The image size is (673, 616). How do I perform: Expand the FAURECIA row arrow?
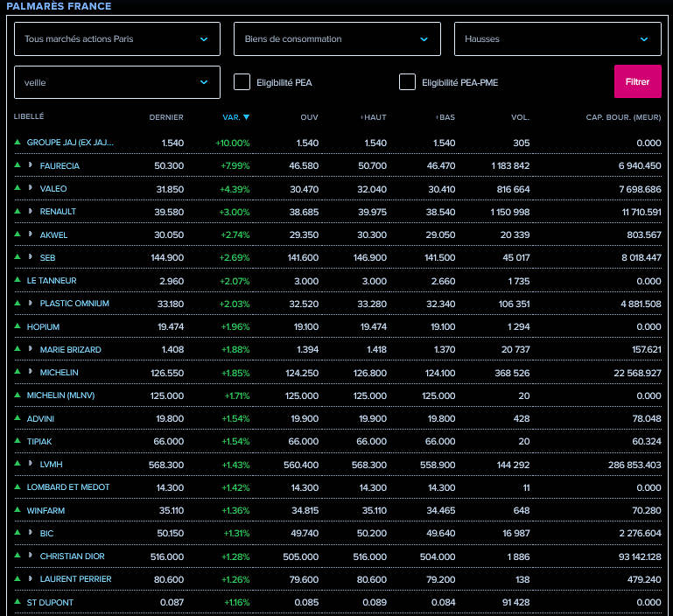click(30, 164)
